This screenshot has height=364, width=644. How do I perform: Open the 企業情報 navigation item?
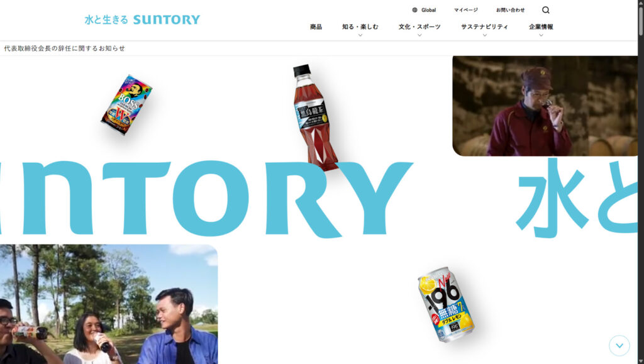click(541, 26)
